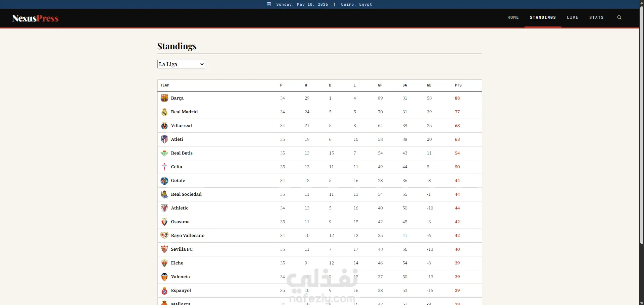This screenshot has width=644, height=305.
Task: Click the Real Sociedad club crest
Action: (x=164, y=194)
